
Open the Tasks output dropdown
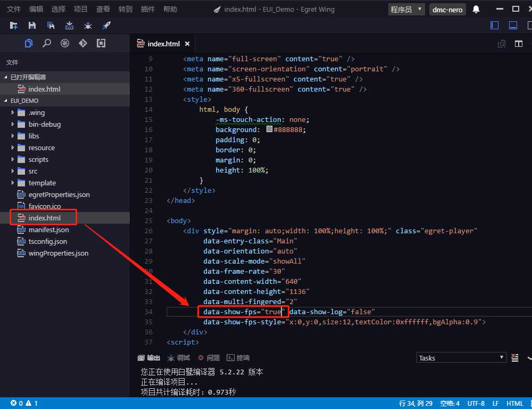coord(461,358)
